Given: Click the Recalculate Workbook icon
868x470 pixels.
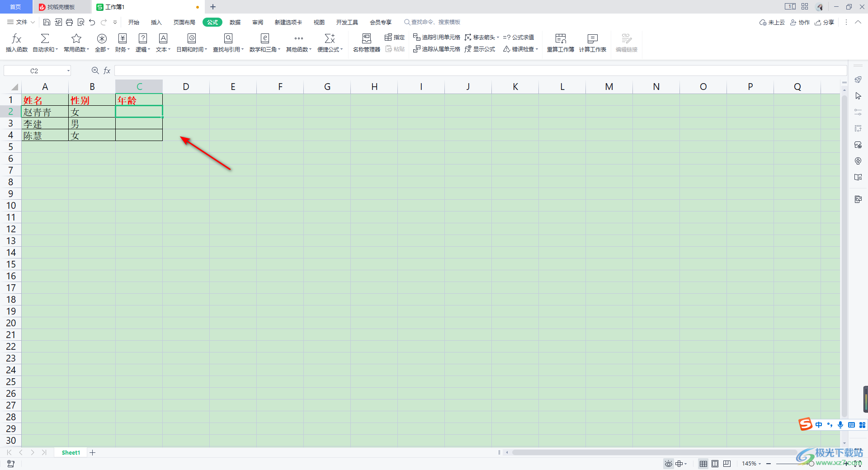Looking at the screenshot, I should (x=561, y=39).
